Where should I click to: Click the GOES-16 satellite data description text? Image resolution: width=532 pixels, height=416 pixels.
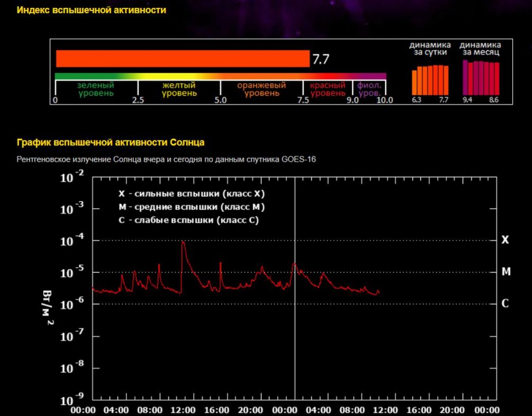pos(166,159)
